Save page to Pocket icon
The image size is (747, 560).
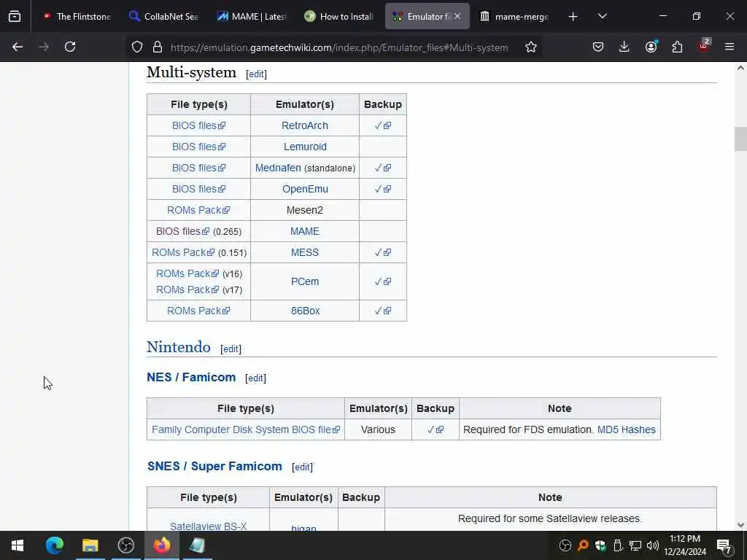coord(598,47)
